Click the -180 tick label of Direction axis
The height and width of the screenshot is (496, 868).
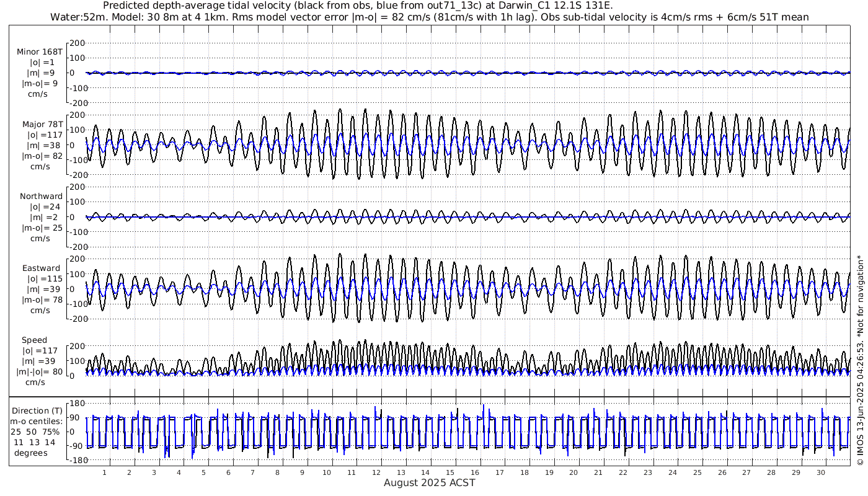[x=74, y=461]
